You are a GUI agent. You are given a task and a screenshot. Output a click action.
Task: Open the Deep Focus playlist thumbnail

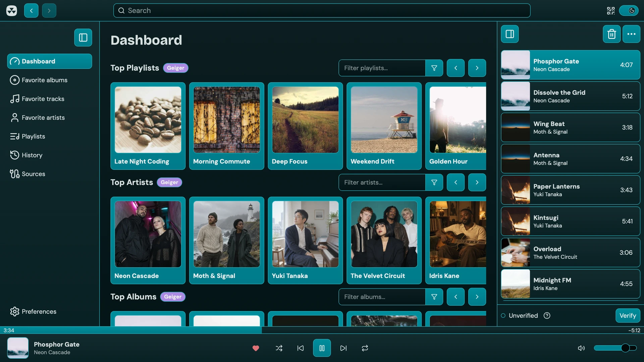tap(305, 120)
